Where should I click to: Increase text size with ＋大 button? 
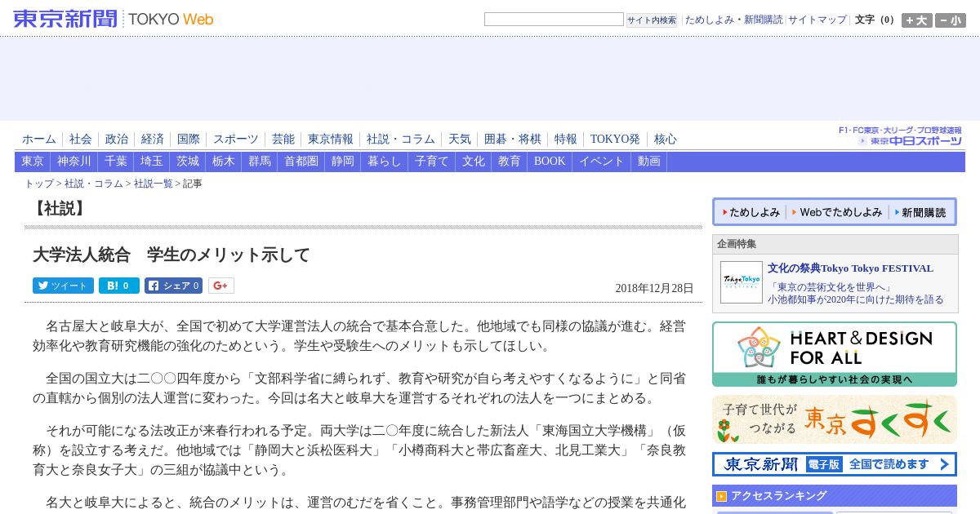coord(917,20)
